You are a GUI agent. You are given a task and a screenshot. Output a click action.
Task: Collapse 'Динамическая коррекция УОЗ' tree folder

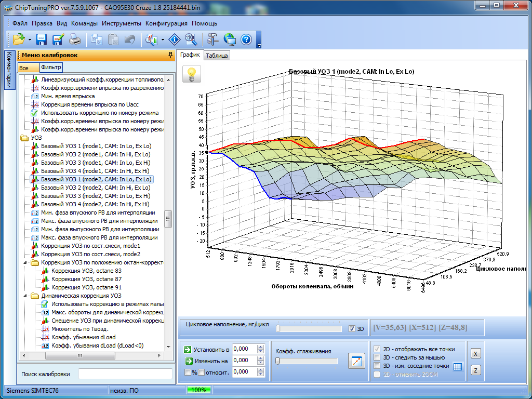[24, 296]
